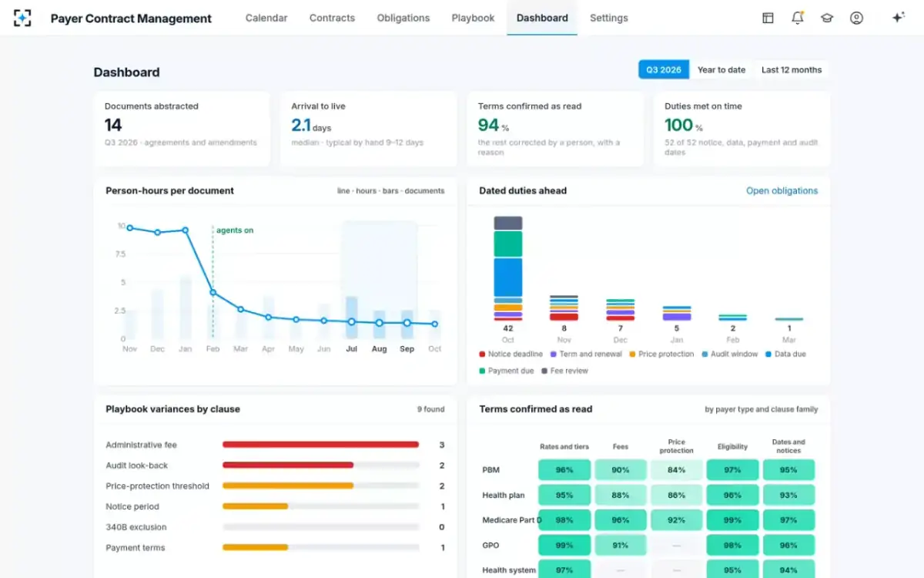Open the Terms confirmed as read 94% card
This screenshot has height=578, width=924.
click(x=555, y=129)
